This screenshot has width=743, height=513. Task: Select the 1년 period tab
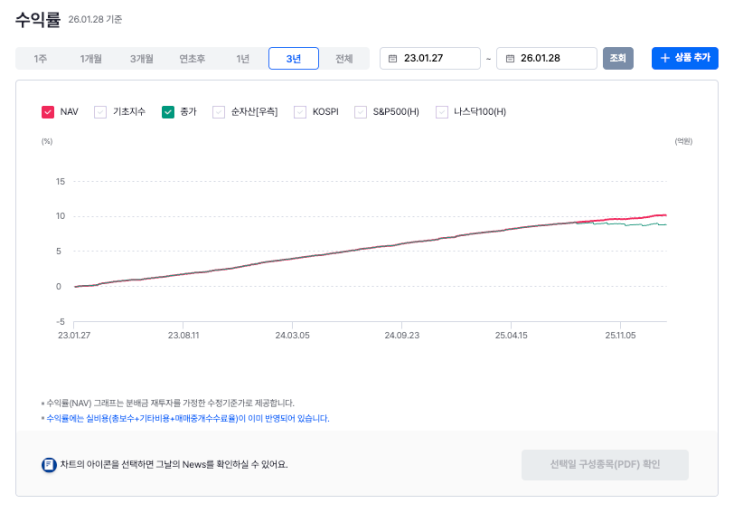pos(243,59)
